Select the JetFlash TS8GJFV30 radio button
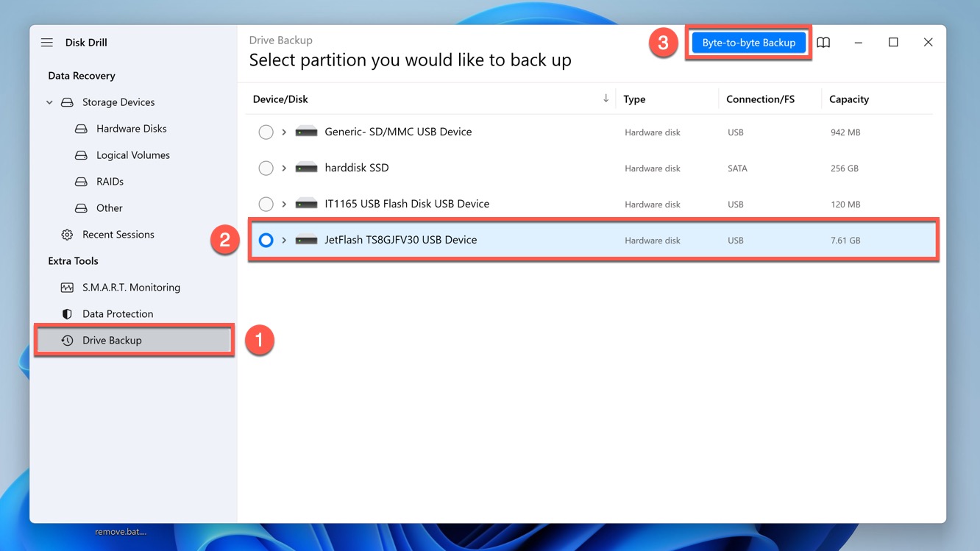Image resolution: width=980 pixels, height=551 pixels. click(266, 240)
